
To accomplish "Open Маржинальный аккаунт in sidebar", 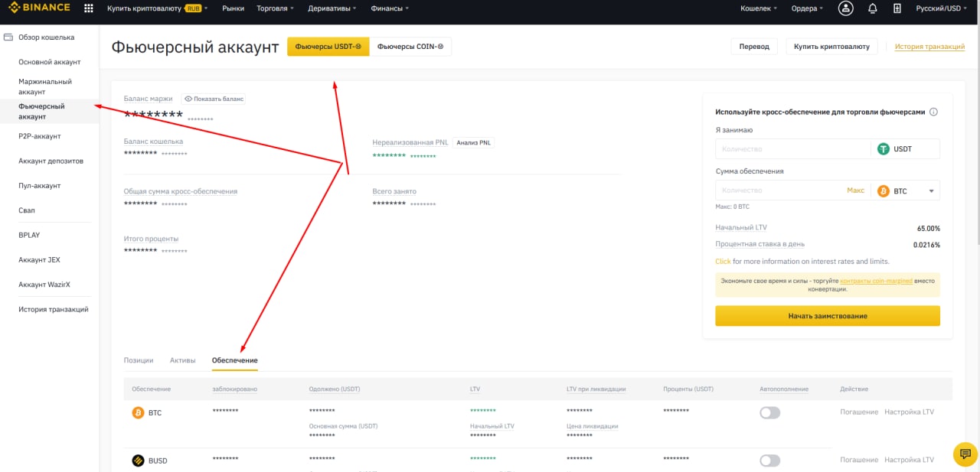I will [45, 86].
